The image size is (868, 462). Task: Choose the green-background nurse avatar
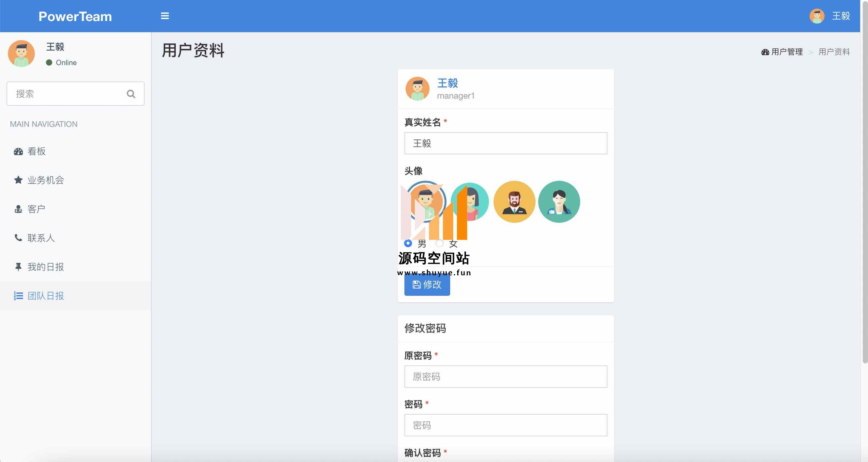tap(559, 202)
